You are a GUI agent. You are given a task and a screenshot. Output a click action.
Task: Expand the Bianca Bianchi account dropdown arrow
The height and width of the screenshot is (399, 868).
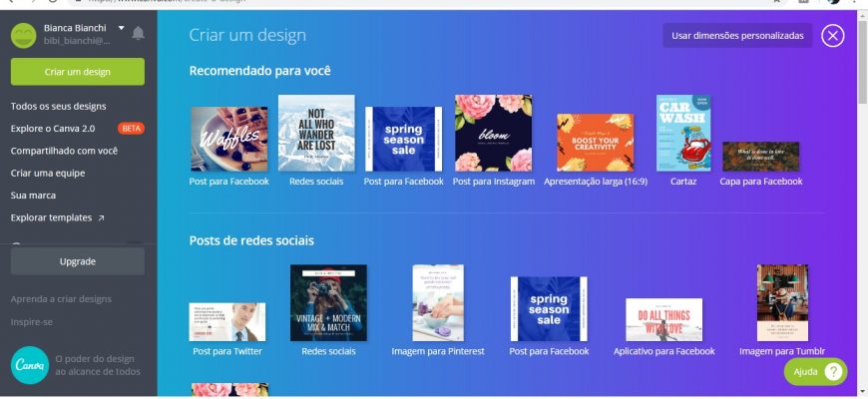tap(122, 28)
